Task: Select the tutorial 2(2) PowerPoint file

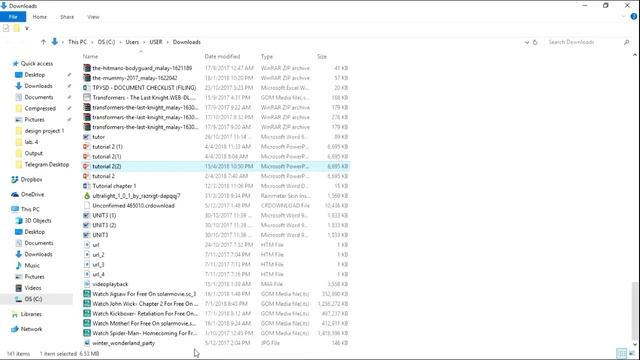Action: tap(216, 166)
